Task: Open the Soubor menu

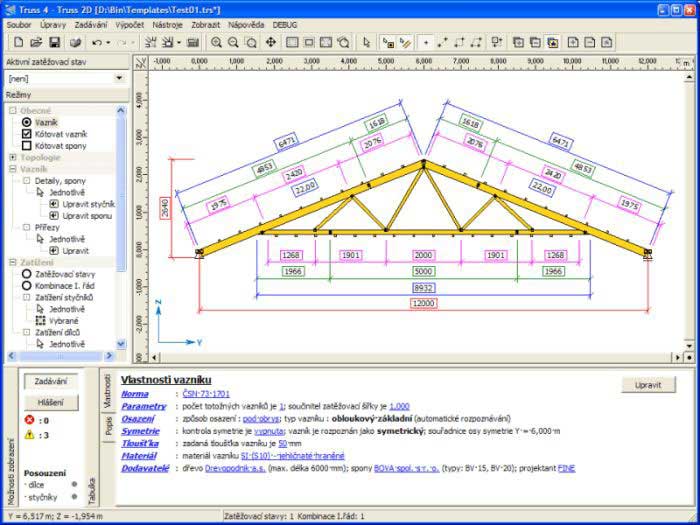Action: click(x=19, y=25)
